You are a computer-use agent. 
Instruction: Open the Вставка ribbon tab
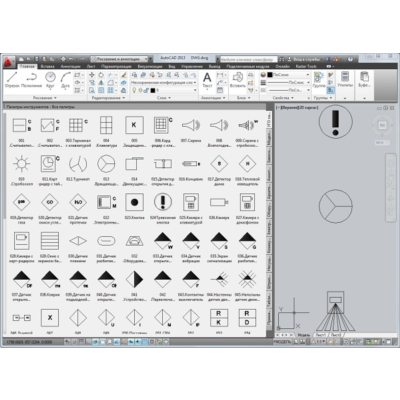coord(47,67)
